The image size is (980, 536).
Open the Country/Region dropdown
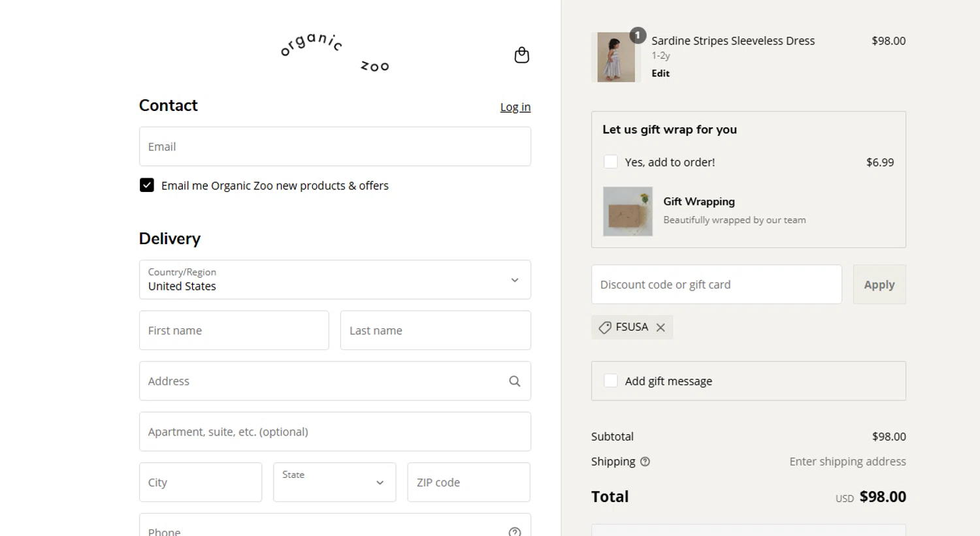point(335,279)
